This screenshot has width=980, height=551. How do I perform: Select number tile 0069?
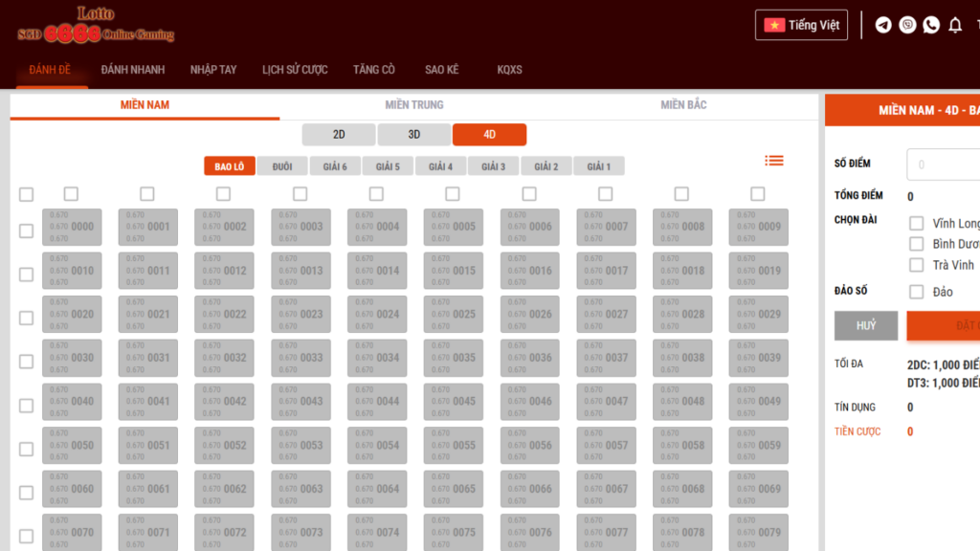(x=758, y=489)
